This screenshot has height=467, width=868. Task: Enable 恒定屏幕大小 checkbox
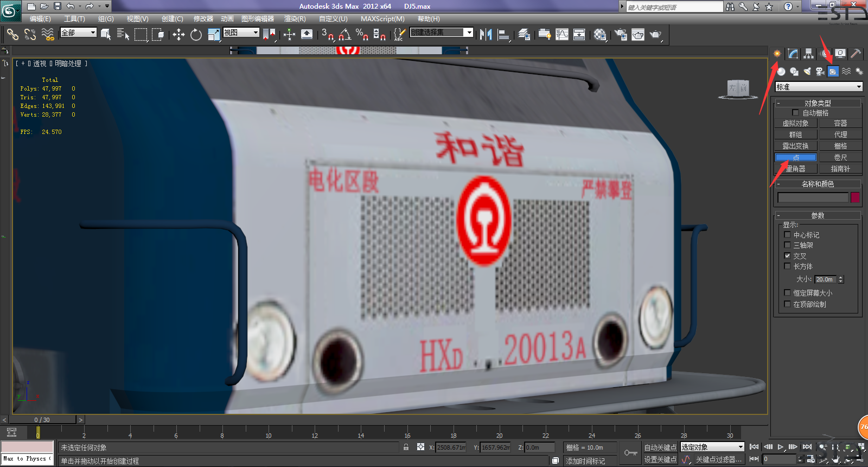[x=787, y=292]
